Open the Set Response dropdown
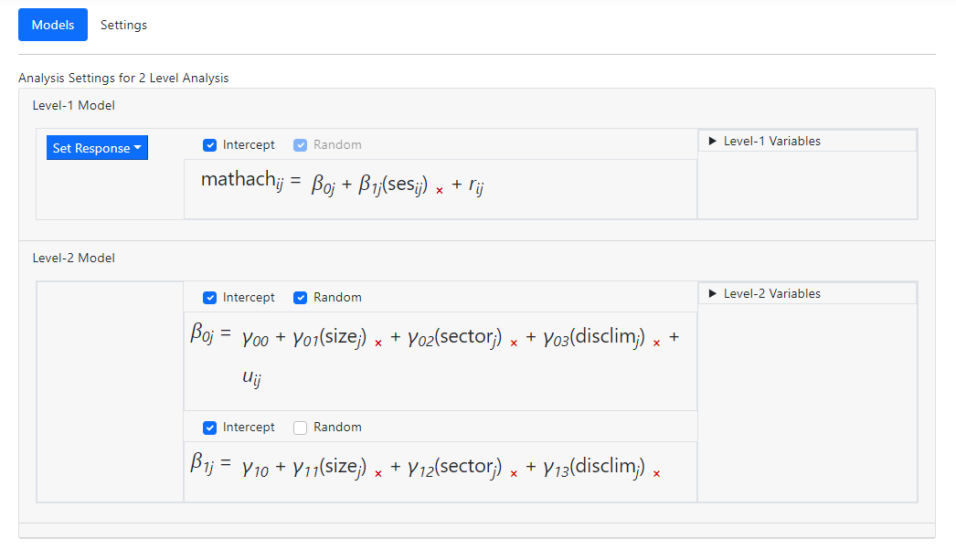This screenshot has height=560, width=956. (97, 148)
